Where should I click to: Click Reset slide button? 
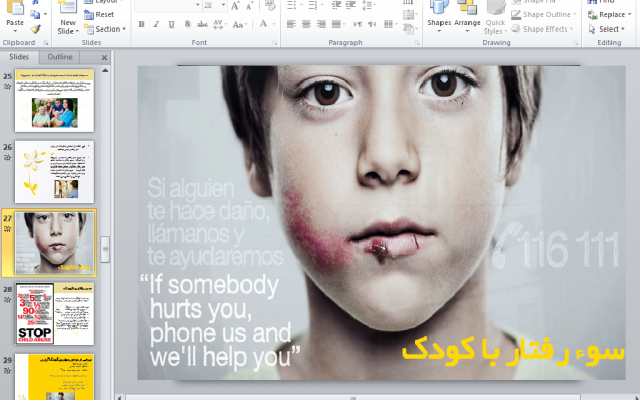point(99,14)
